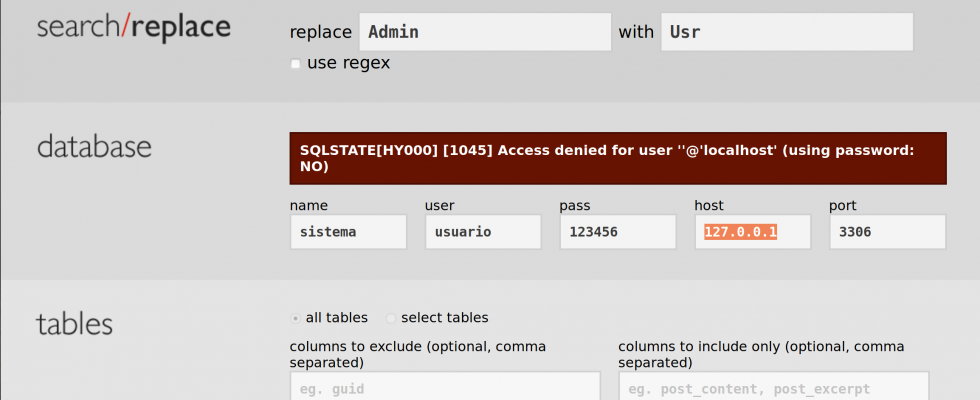Click database name field showing sistema
The image size is (980, 400).
click(348, 232)
